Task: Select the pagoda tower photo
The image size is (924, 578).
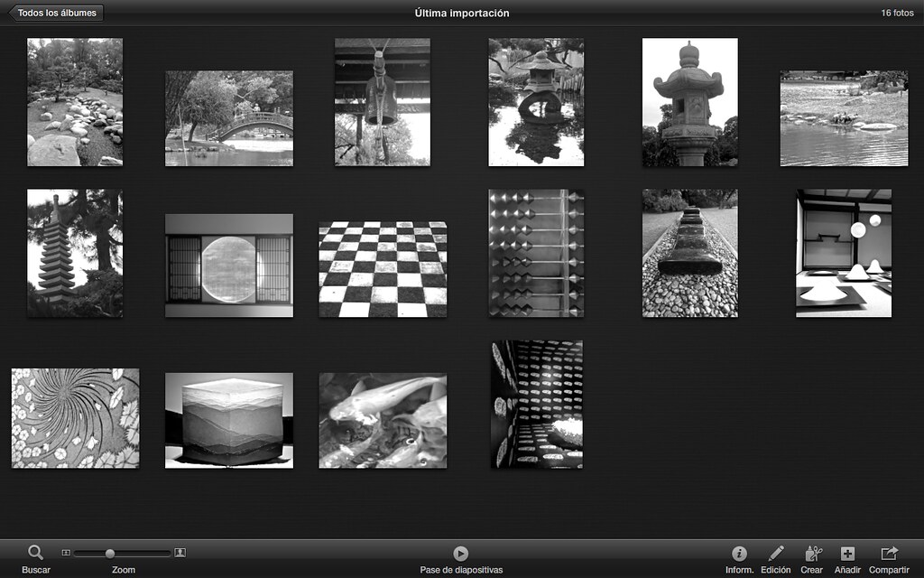Action: point(75,253)
